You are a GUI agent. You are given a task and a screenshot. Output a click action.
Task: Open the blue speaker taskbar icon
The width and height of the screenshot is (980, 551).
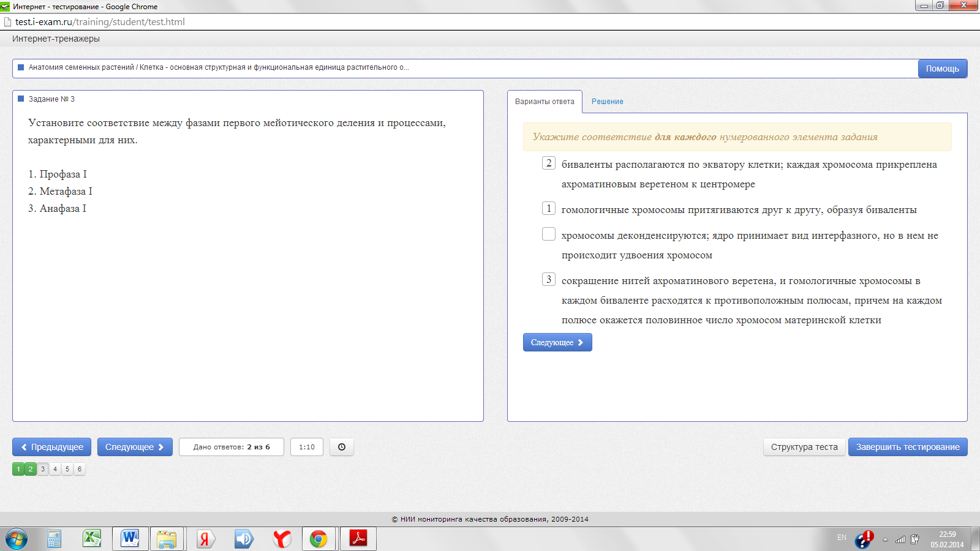tap(244, 539)
